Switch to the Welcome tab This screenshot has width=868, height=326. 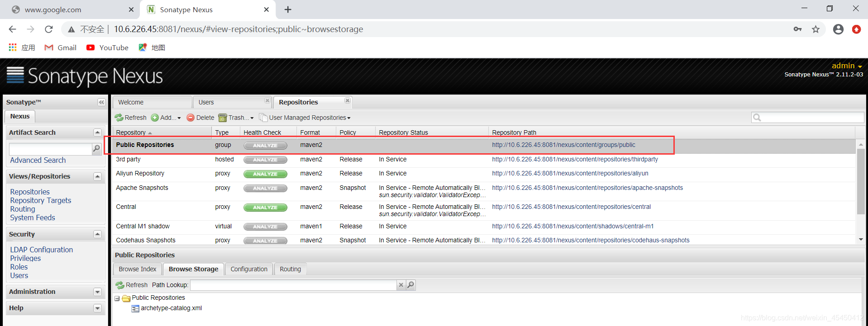152,102
